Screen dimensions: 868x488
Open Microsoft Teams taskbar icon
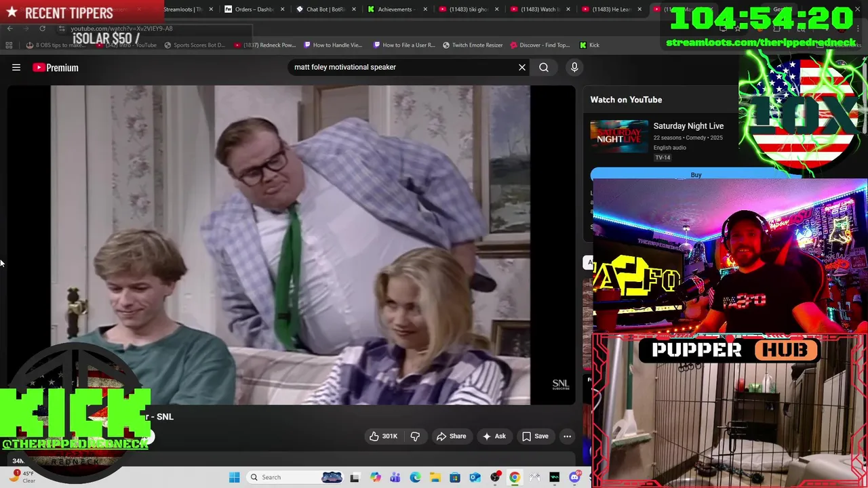click(395, 477)
